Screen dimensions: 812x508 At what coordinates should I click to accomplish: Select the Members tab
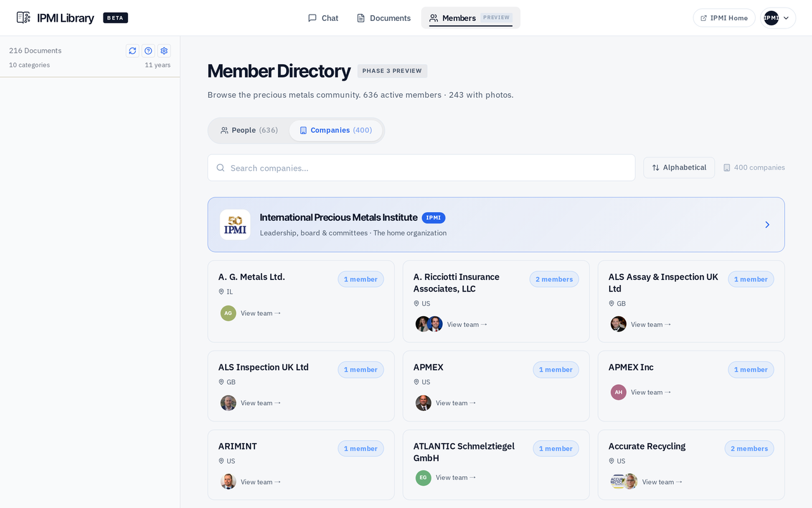(x=471, y=18)
